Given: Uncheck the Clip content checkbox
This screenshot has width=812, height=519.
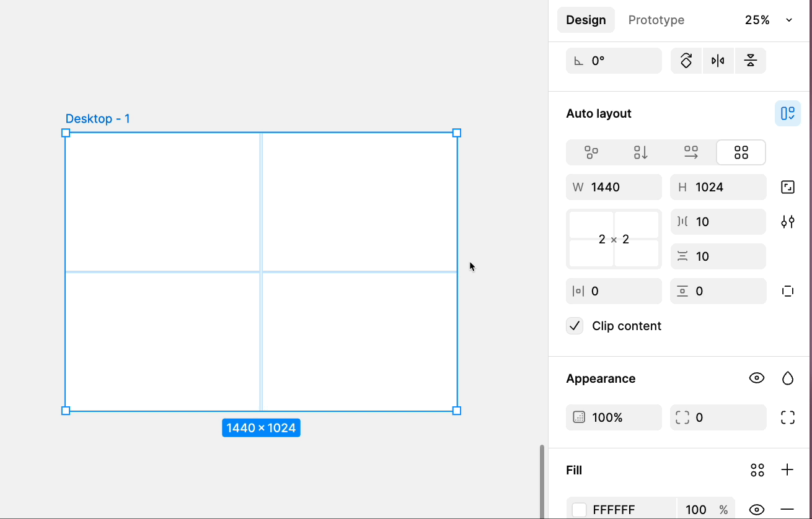Looking at the screenshot, I should pyautogui.click(x=575, y=326).
